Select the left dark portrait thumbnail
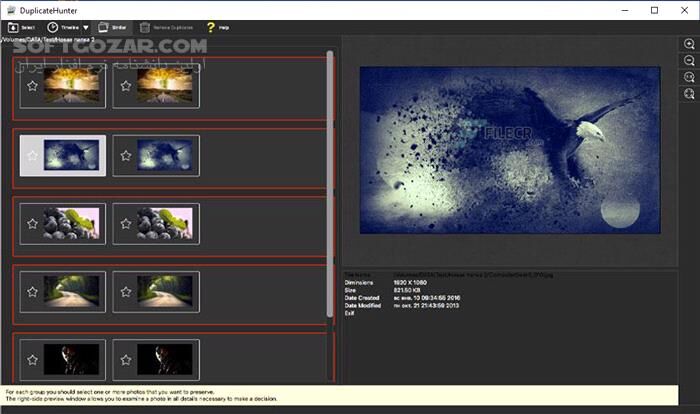The width and height of the screenshot is (700, 414). [70, 360]
